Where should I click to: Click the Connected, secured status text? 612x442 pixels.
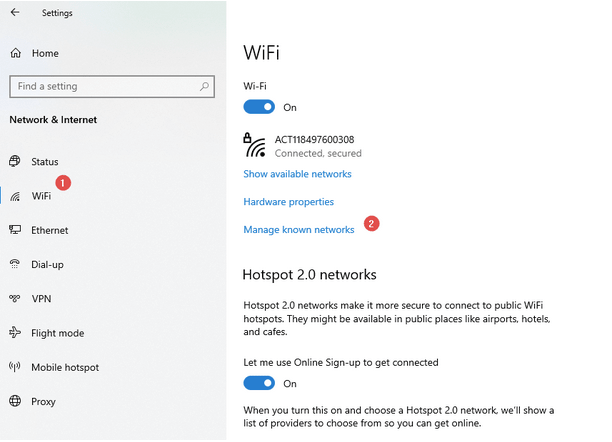point(318,153)
